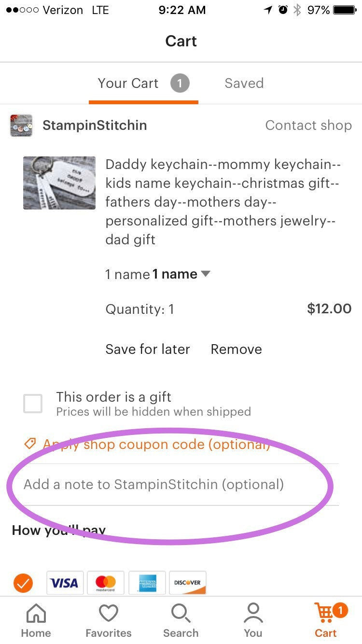Open the Quantity: 1 selector
Viewport: 362px width, 644px height.
[139, 309]
